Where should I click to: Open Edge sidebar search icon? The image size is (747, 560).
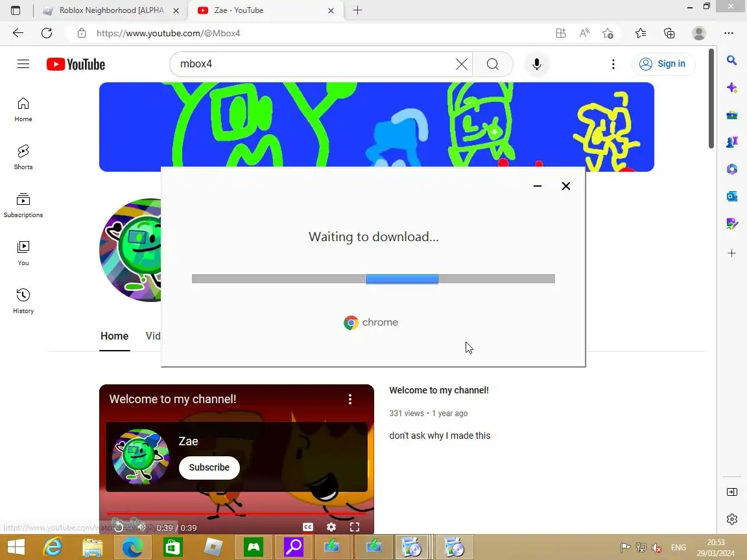click(x=731, y=60)
